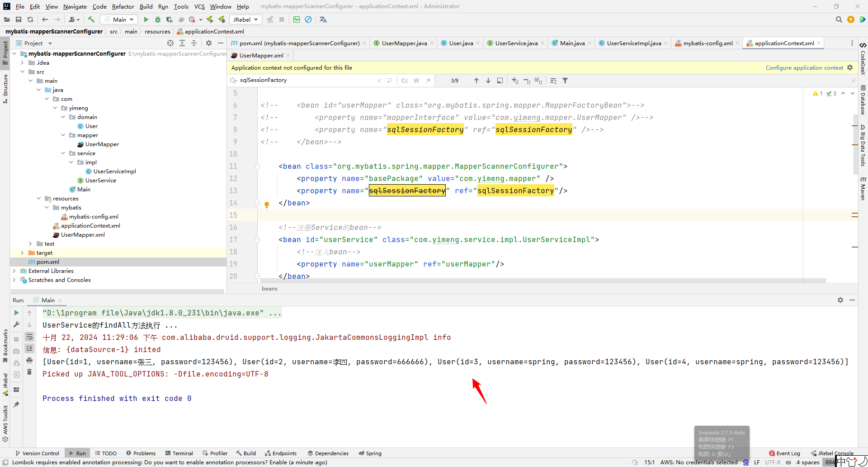Click the intention lightbulb on line 14
Viewport: 868px width, 467px height.
pyautogui.click(x=267, y=205)
